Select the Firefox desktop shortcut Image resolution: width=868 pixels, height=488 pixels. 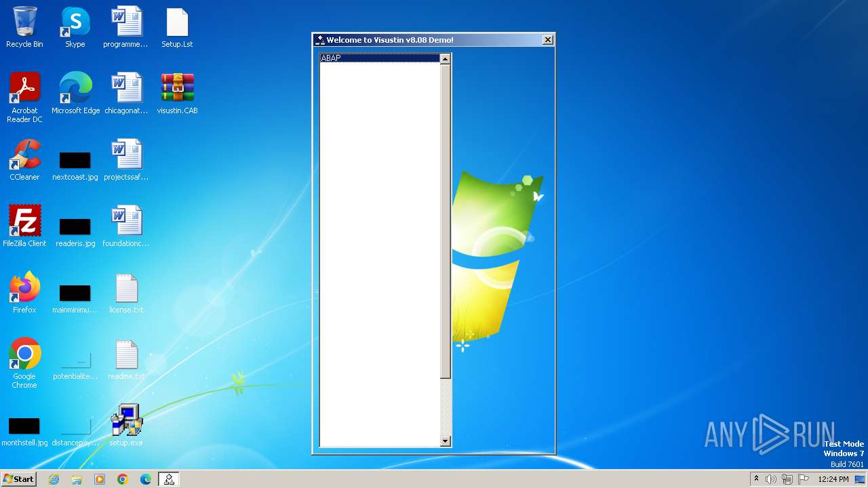[x=24, y=293]
